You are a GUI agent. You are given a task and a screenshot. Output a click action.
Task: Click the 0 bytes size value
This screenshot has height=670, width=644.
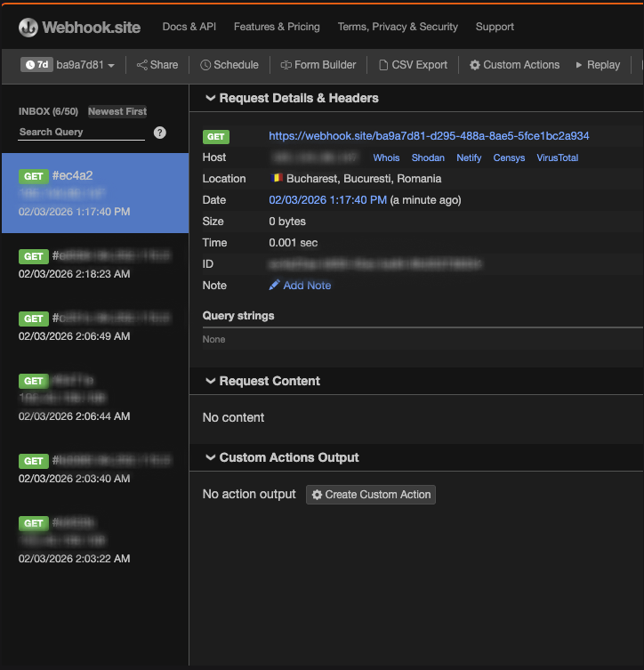(x=287, y=222)
